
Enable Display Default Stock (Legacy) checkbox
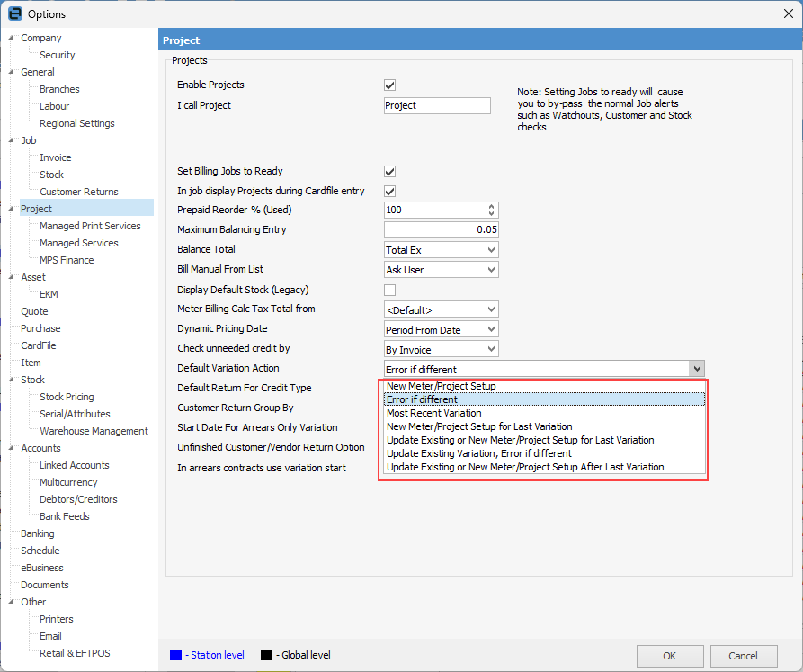(390, 290)
